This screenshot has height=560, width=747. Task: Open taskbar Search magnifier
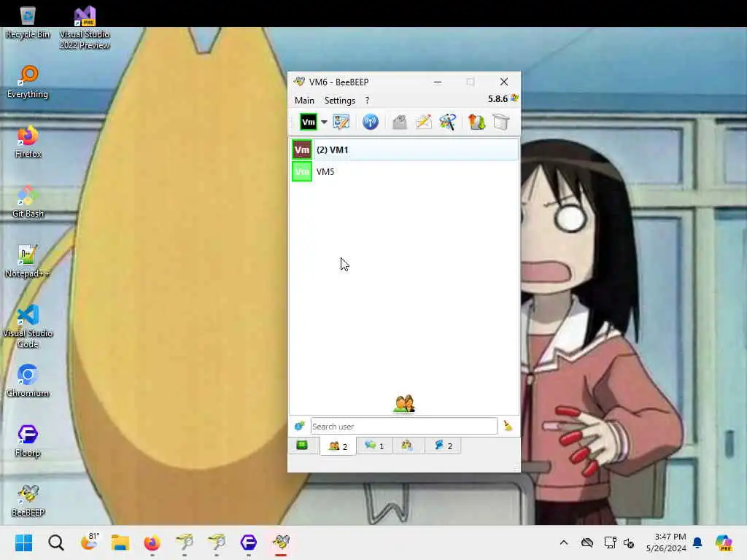(55, 542)
